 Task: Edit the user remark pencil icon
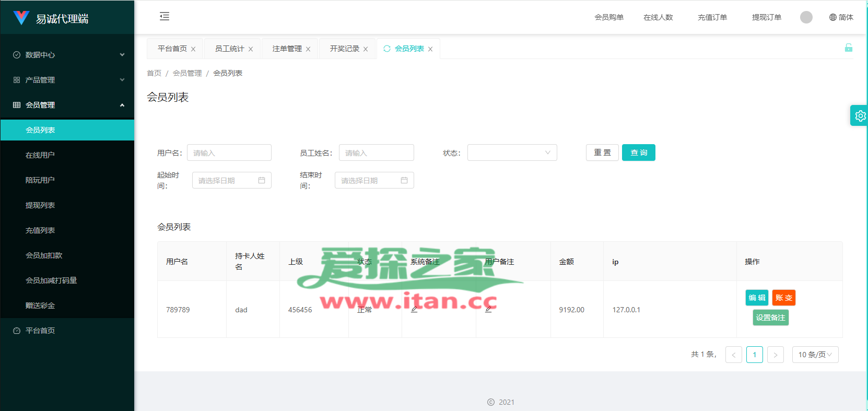[488, 310]
